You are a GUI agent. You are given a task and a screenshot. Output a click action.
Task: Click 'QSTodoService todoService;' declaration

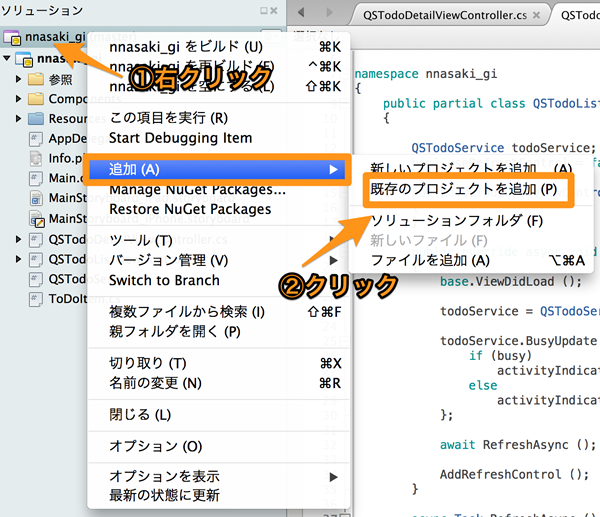pyautogui.click(x=504, y=148)
